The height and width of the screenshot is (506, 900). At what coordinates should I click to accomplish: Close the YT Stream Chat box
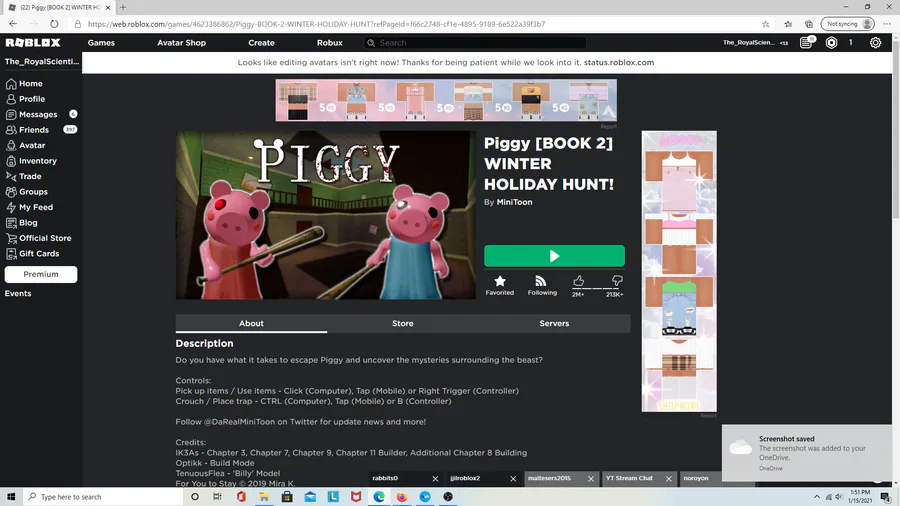(x=669, y=478)
